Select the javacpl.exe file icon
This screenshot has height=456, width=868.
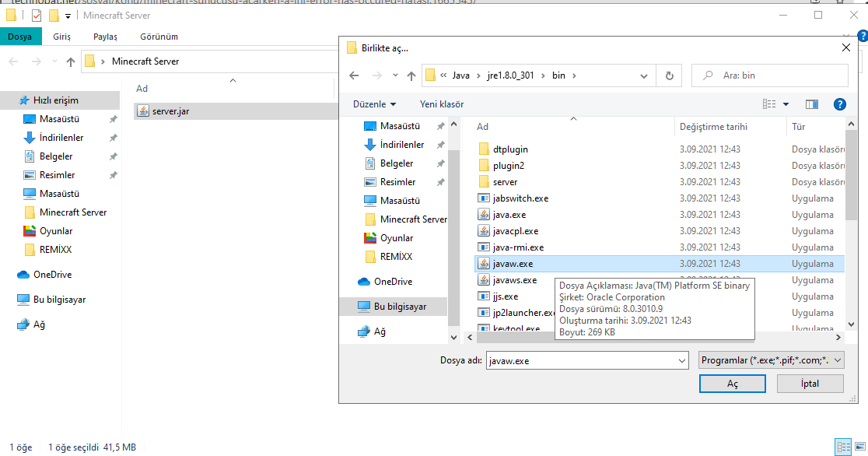pos(484,231)
